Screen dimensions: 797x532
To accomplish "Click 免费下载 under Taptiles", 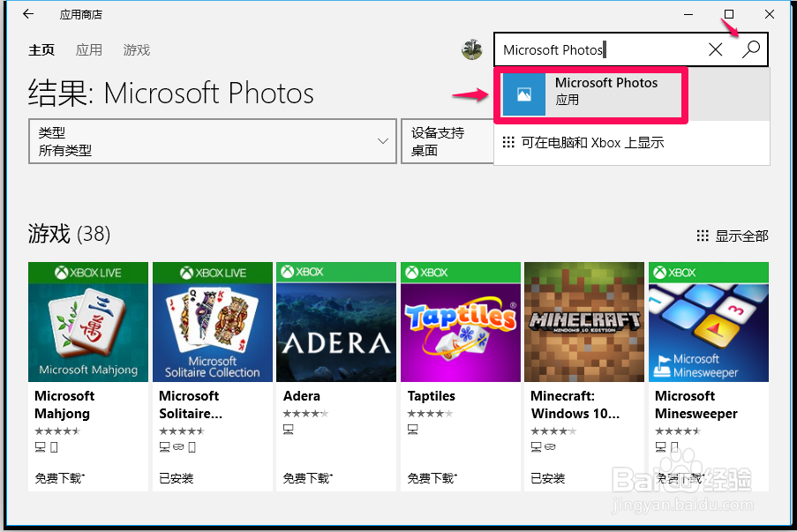I will click(432, 478).
